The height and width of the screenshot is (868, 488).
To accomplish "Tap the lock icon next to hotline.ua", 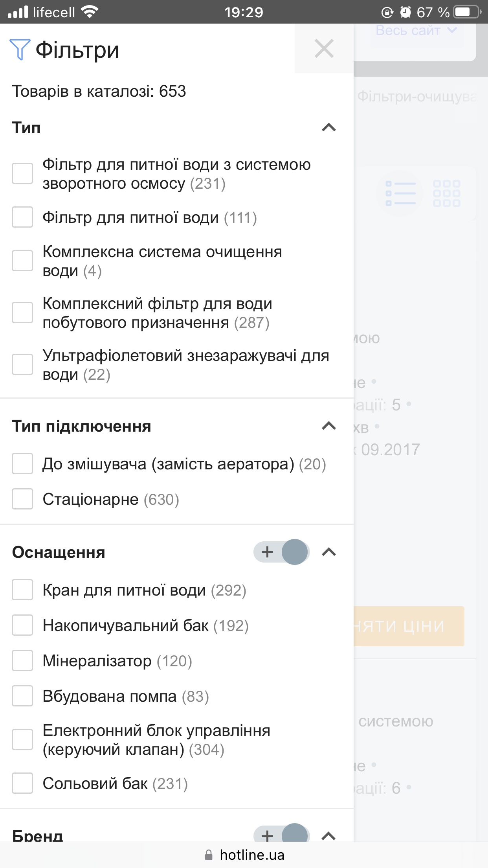I will click(209, 855).
